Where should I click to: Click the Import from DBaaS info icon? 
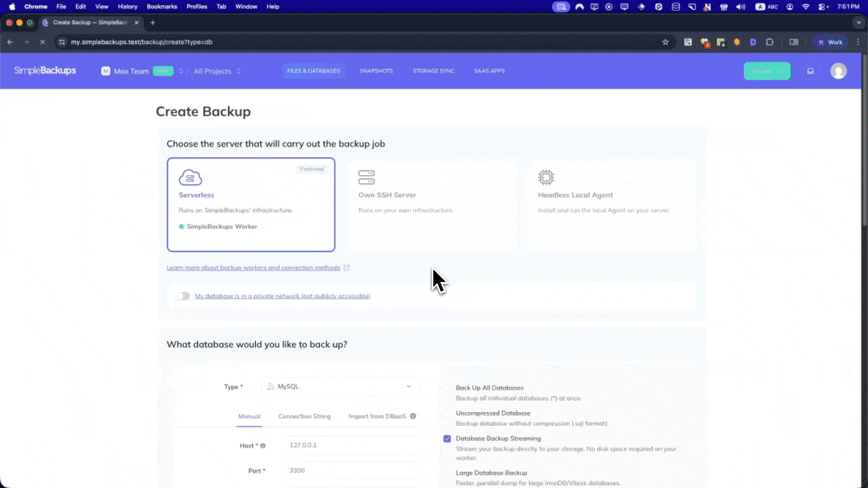tap(413, 416)
